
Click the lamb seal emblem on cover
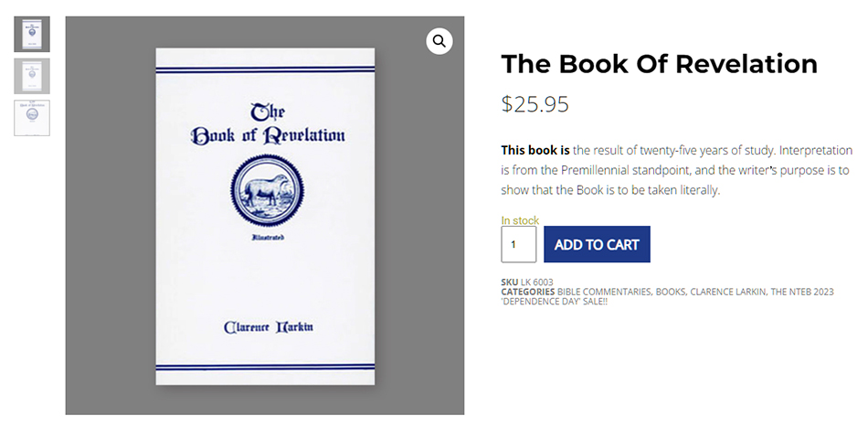(268, 190)
